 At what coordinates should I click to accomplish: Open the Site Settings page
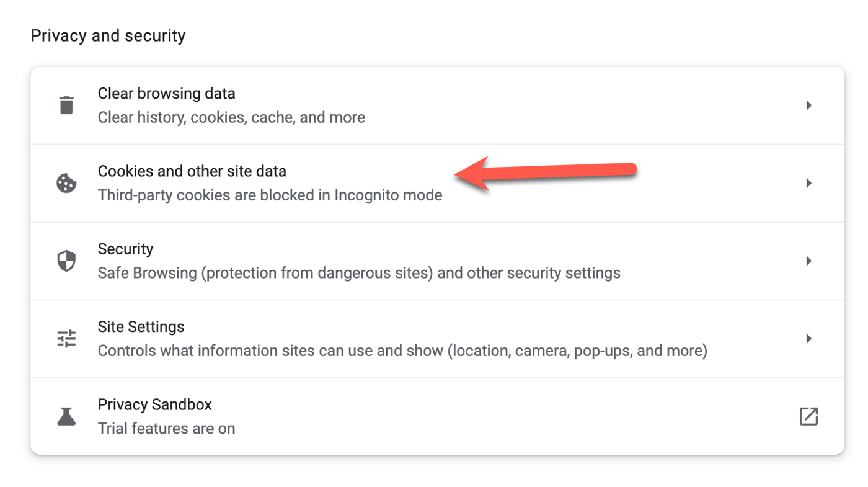pos(141,326)
